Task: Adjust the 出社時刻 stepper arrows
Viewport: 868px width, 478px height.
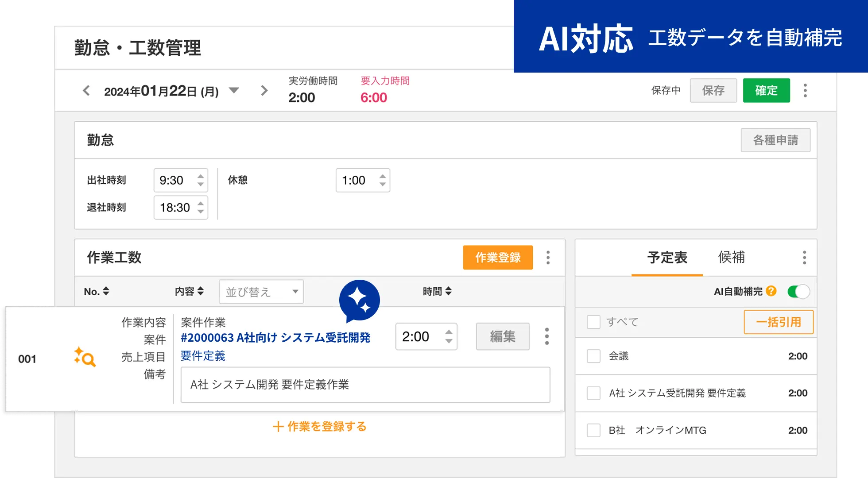Action: (201, 181)
